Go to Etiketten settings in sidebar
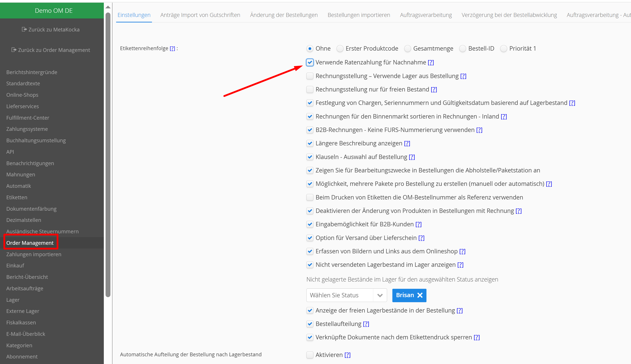631x364 pixels. pyautogui.click(x=17, y=197)
